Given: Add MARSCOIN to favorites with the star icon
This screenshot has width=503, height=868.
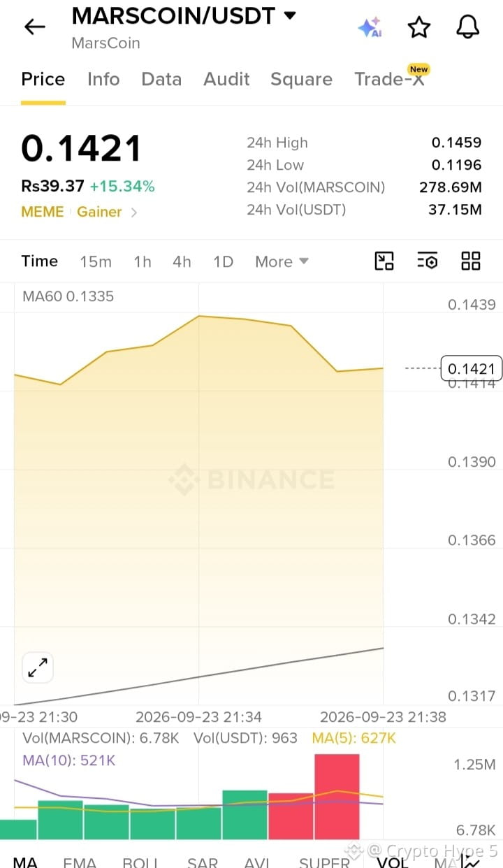Looking at the screenshot, I should [418, 27].
